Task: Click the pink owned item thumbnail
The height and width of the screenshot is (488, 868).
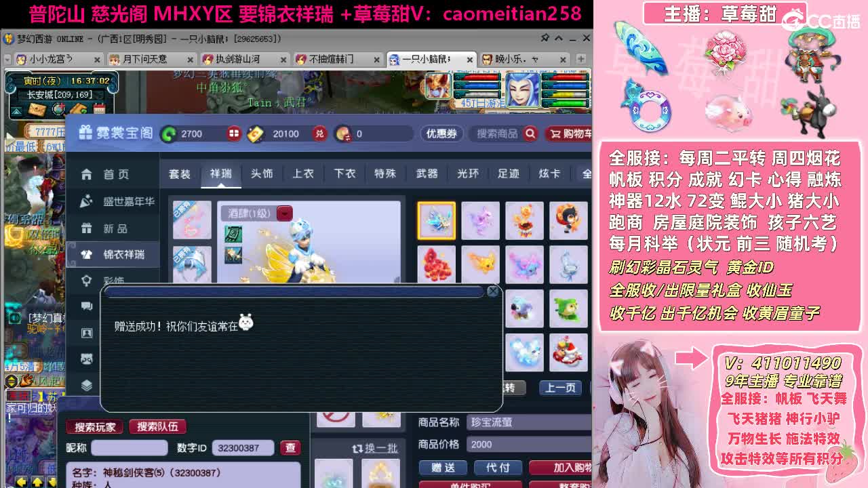Action: [x=192, y=220]
